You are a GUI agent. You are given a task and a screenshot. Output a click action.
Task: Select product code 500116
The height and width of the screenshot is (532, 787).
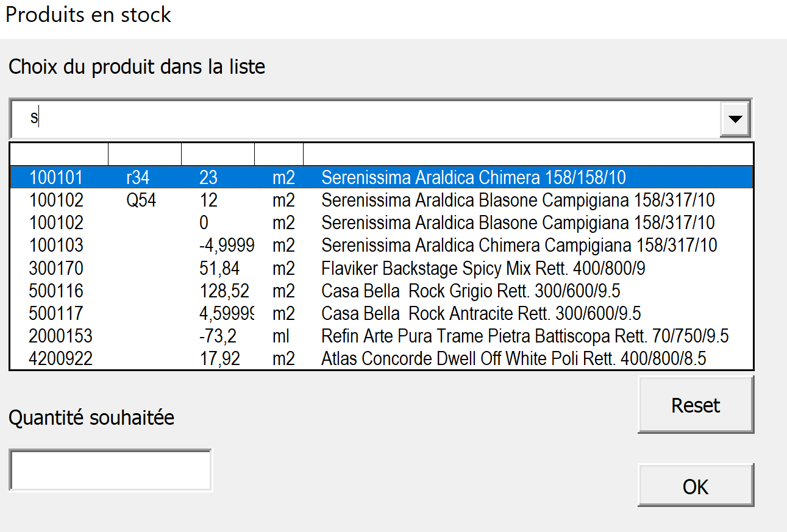56,291
